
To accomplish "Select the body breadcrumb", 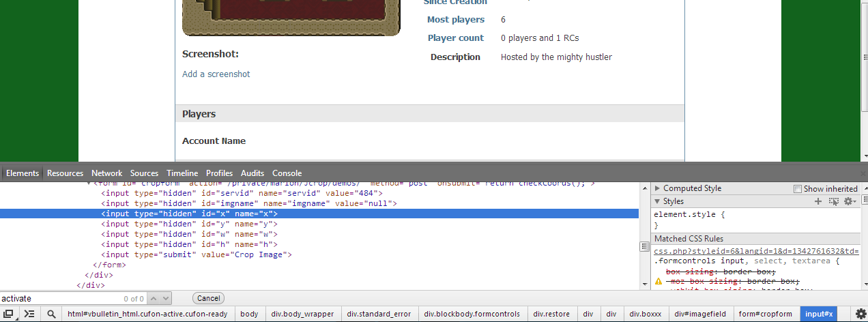I will [249, 314].
